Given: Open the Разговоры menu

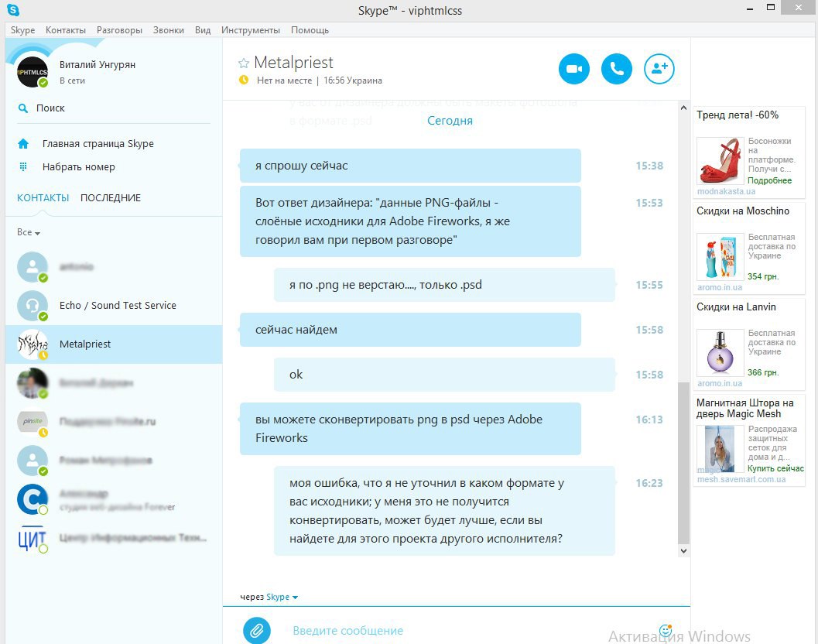Looking at the screenshot, I should click(119, 30).
